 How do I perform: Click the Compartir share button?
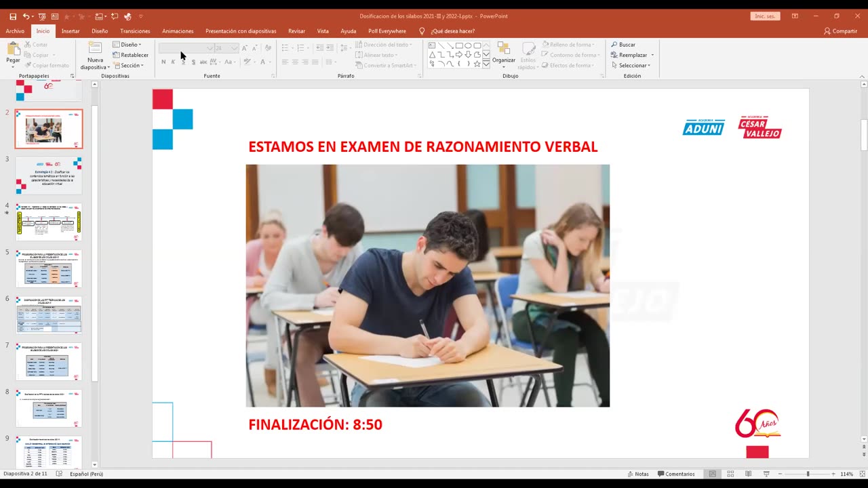(840, 31)
